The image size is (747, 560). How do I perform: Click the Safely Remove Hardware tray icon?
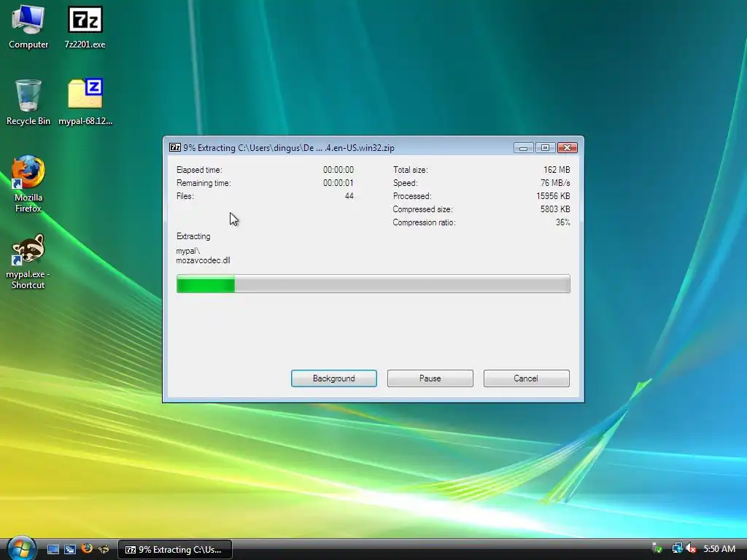[657, 548]
